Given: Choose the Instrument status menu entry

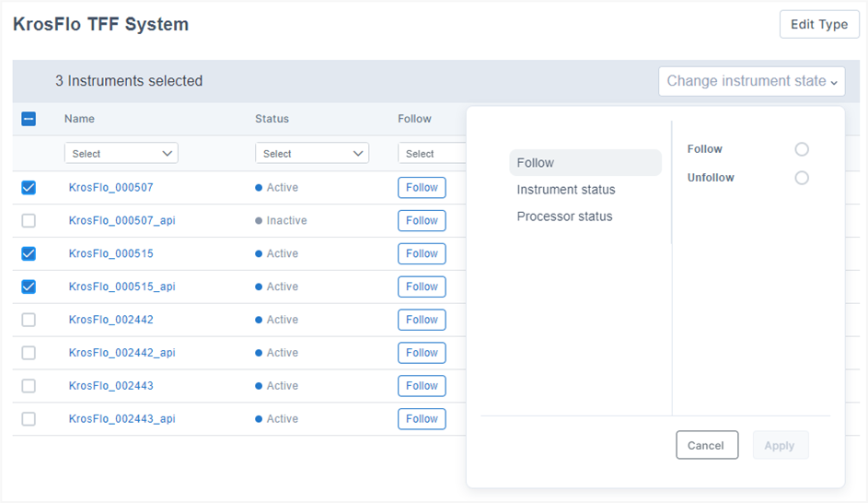Looking at the screenshot, I should [x=566, y=190].
